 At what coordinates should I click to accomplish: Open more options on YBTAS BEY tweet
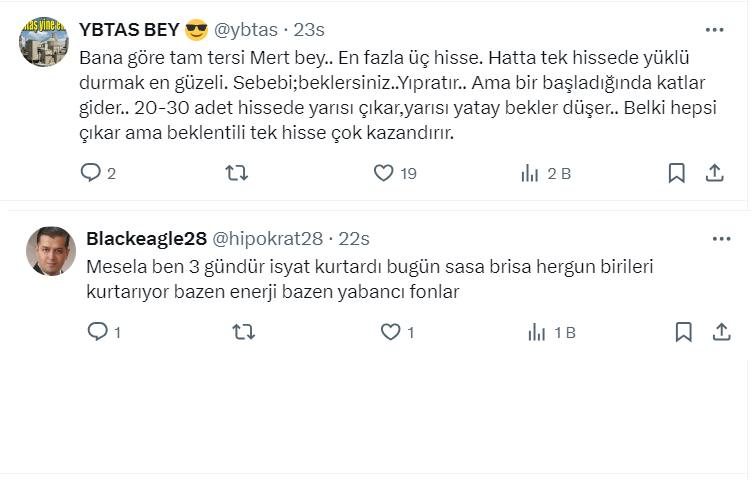pyautogui.click(x=714, y=29)
